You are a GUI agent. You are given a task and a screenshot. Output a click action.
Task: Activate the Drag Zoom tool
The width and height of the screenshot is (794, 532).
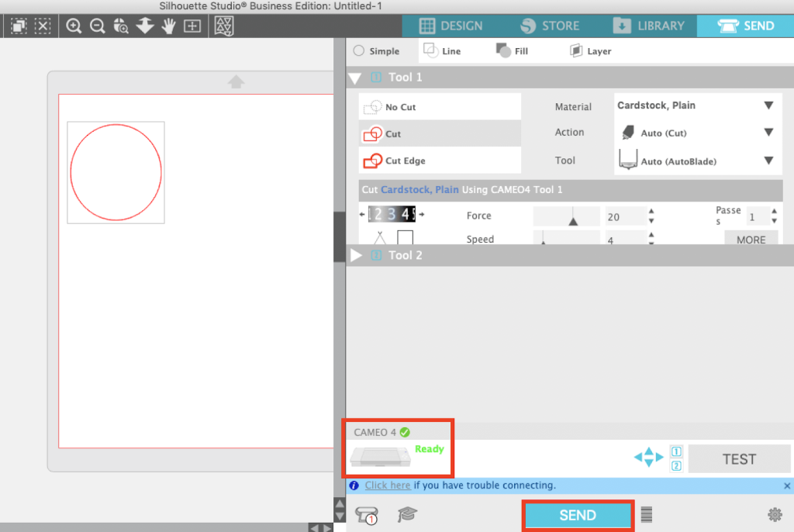click(121, 26)
